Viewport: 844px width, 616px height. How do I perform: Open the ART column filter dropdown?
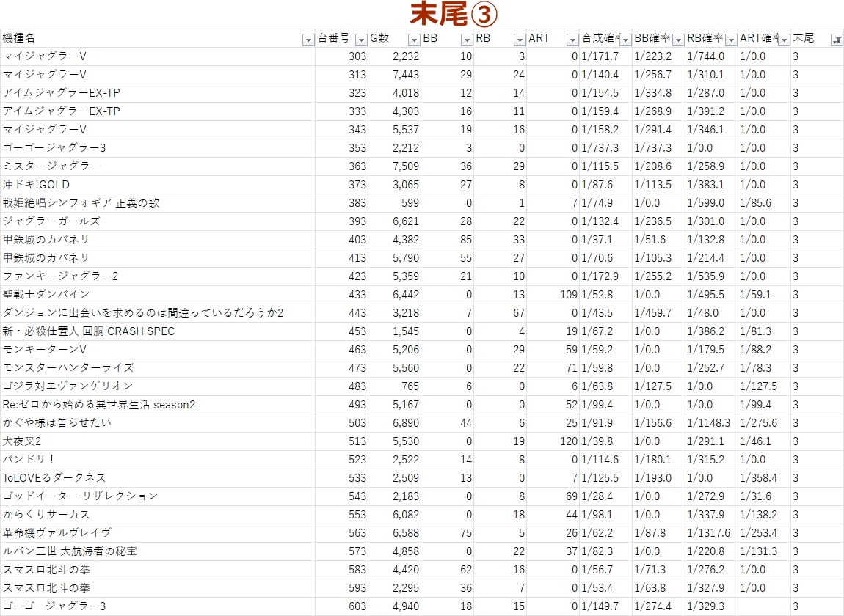coord(572,40)
